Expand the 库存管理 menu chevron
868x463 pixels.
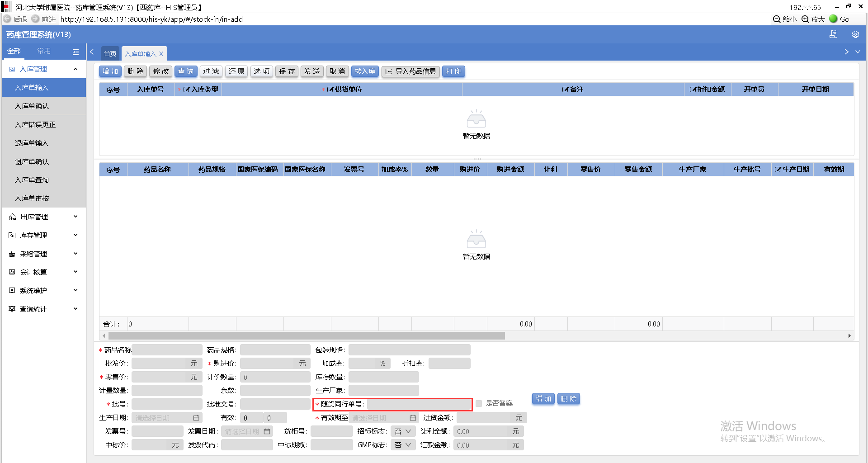75,235
